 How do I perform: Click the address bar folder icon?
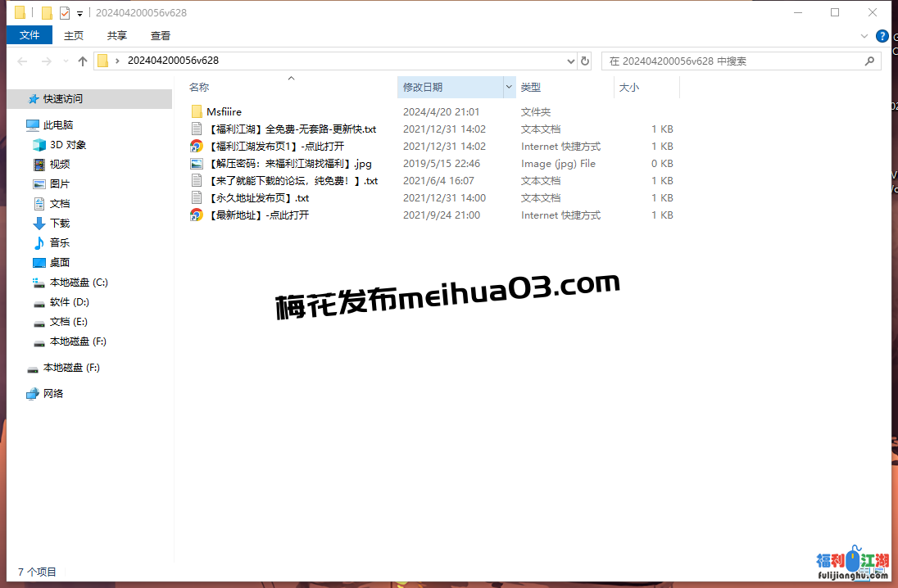[x=103, y=61]
